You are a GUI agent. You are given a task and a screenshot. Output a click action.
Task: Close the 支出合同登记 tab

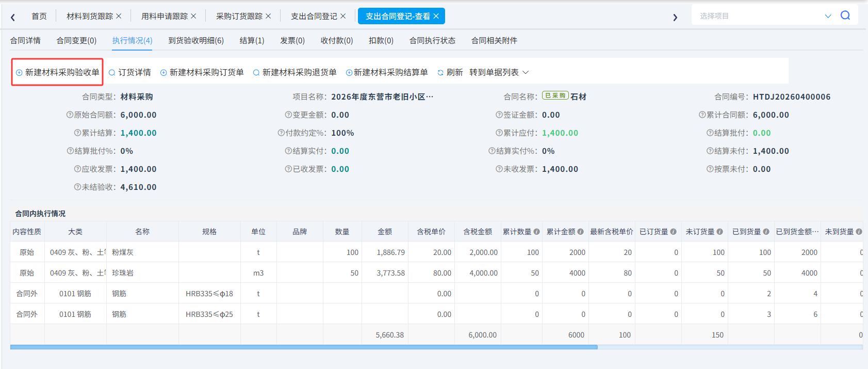click(x=343, y=16)
